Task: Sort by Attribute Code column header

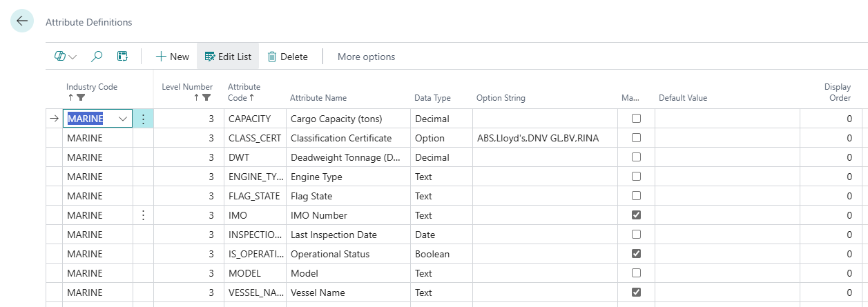Action: coord(244,92)
